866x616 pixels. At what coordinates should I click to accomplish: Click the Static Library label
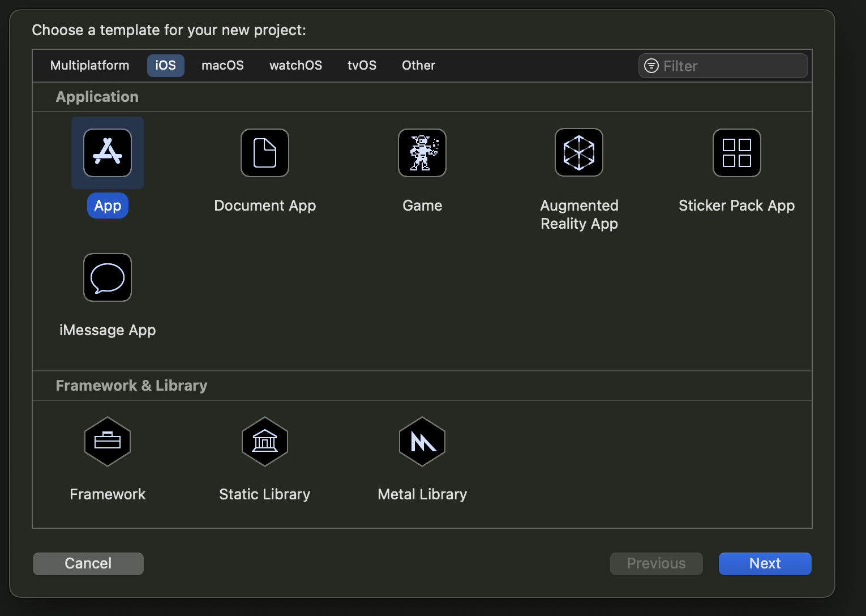click(x=265, y=494)
